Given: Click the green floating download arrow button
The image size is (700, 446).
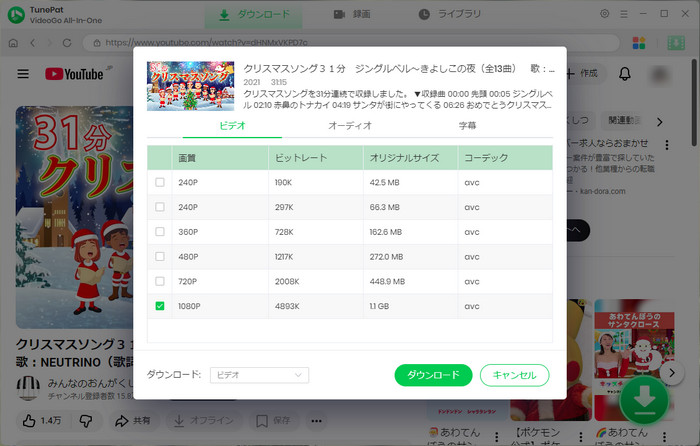Looking at the screenshot, I should pos(646,400).
